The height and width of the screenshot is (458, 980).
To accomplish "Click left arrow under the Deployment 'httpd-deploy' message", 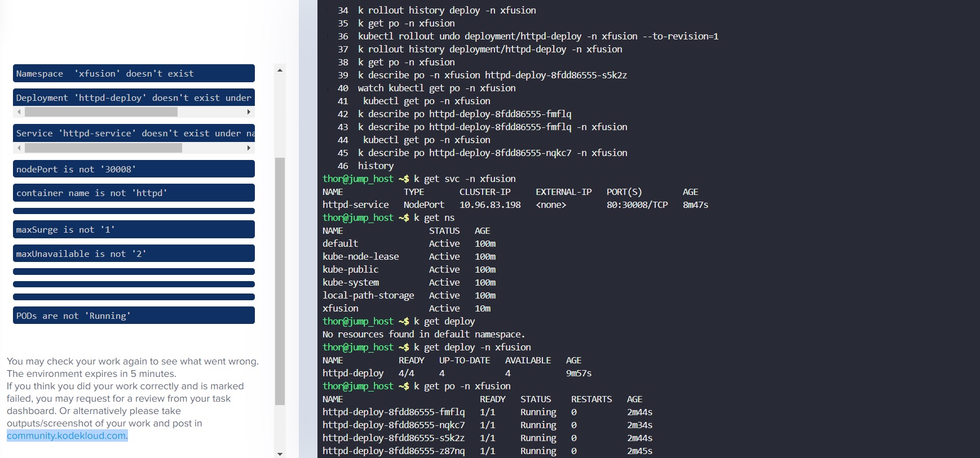I will tap(19, 112).
